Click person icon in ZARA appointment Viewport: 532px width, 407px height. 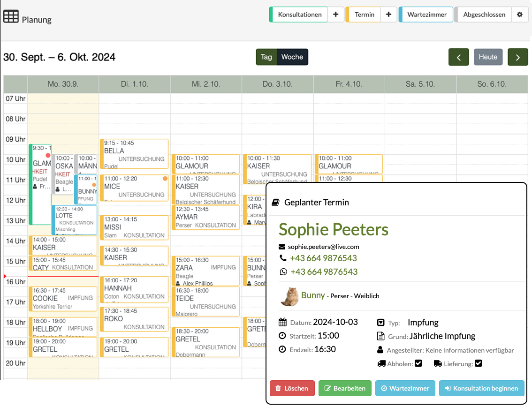[178, 283]
